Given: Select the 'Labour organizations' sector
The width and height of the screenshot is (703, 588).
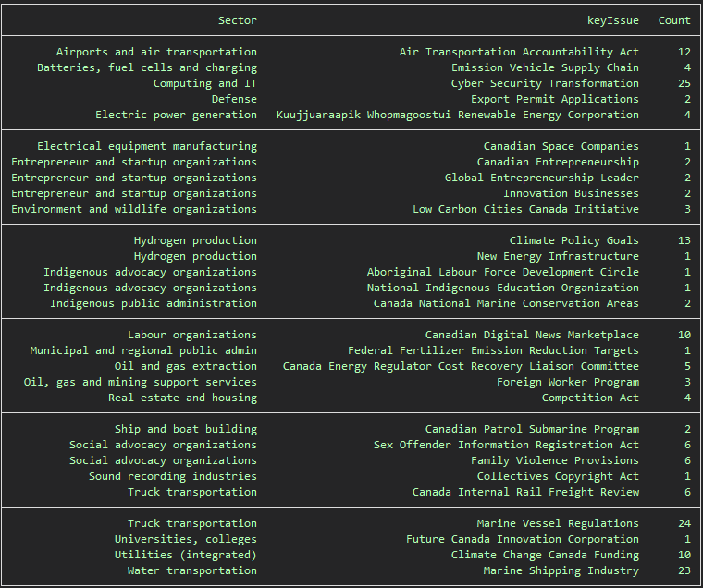Looking at the screenshot, I should click(192, 335).
